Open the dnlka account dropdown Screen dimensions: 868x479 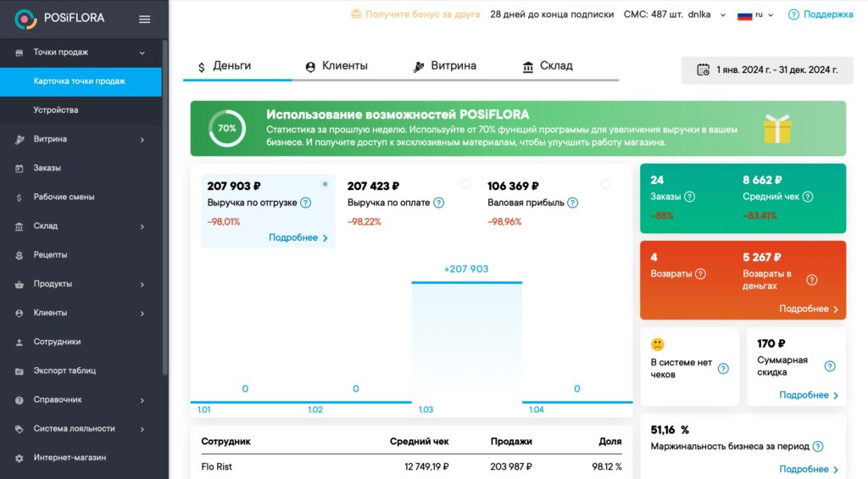(707, 15)
